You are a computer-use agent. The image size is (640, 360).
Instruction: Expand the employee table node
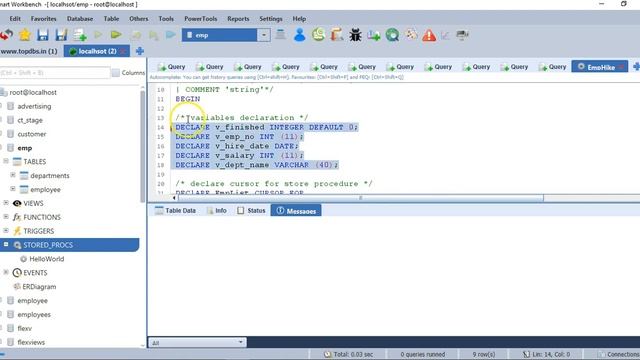pyautogui.click(x=13, y=189)
